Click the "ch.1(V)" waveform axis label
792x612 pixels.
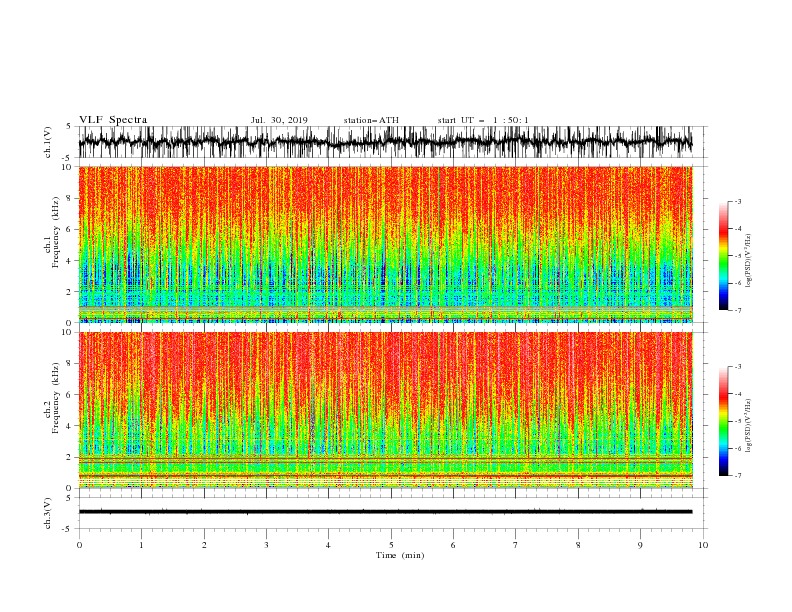[48, 142]
